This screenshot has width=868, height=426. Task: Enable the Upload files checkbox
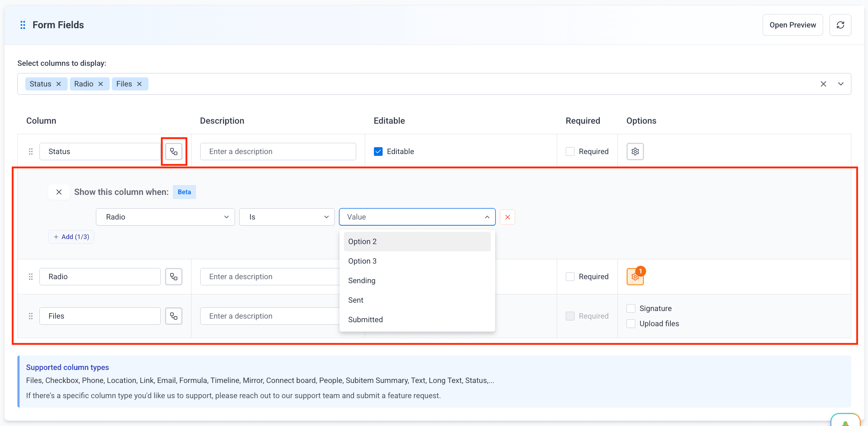[631, 324]
